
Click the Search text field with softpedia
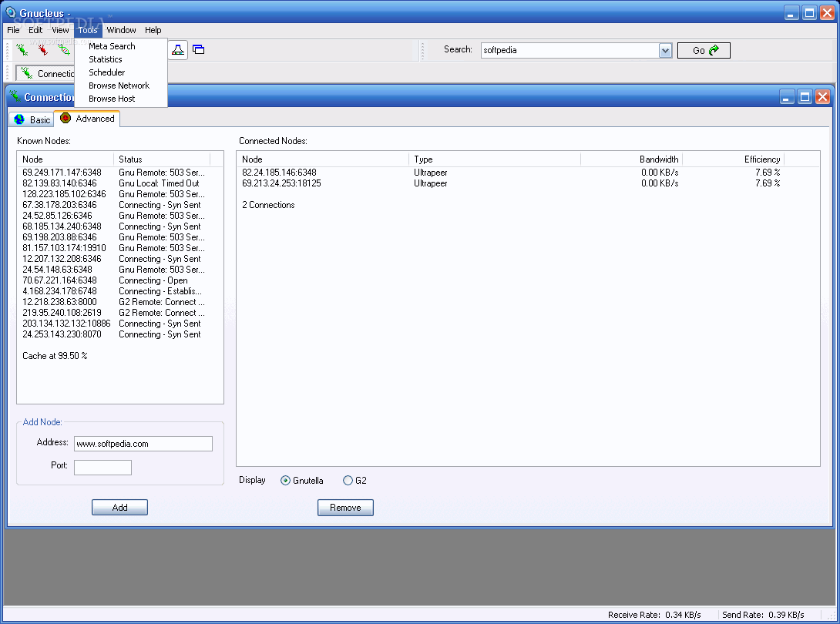pos(570,50)
